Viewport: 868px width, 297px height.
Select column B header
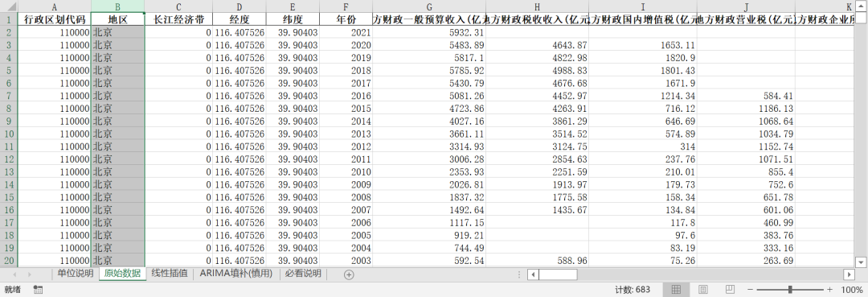coord(118,6)
